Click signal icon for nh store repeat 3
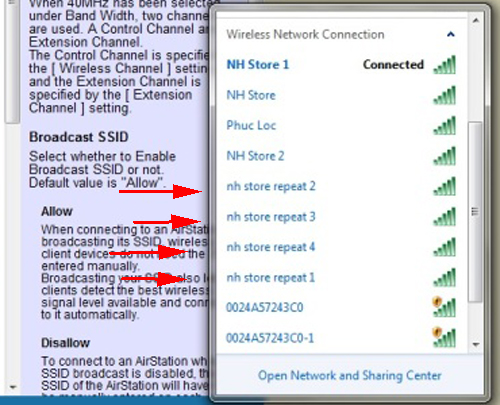 (x=445, y=217)
